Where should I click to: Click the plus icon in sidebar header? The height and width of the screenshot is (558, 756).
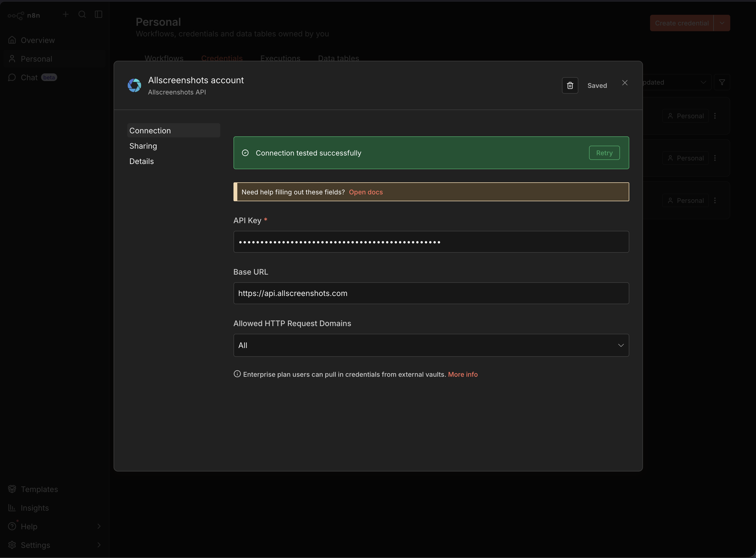(65, 14)
